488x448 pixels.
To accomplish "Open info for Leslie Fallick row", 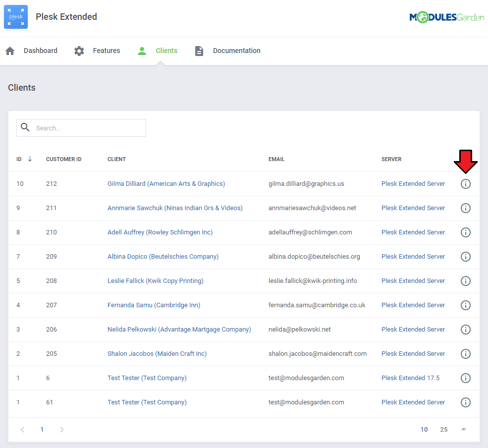I will (x=465, y=281).
